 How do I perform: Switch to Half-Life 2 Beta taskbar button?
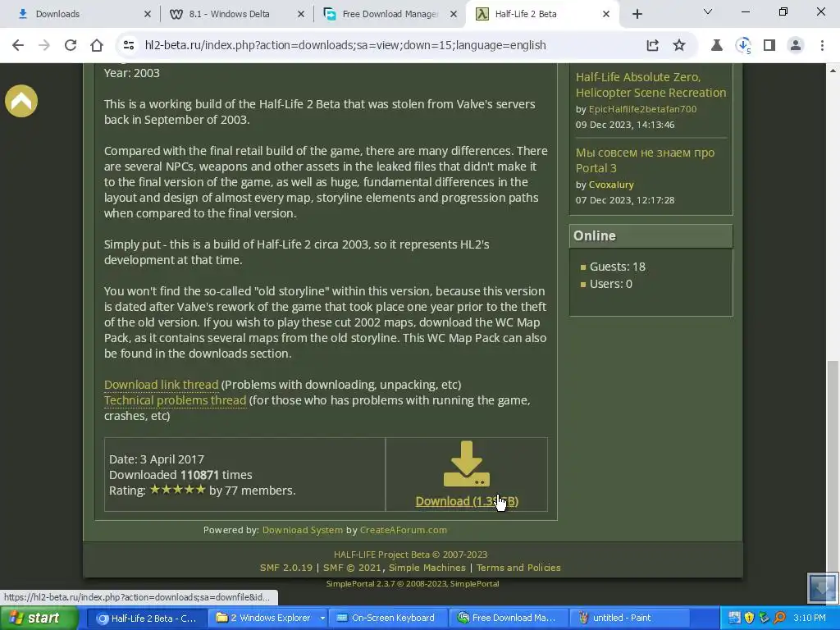[146, 619]
